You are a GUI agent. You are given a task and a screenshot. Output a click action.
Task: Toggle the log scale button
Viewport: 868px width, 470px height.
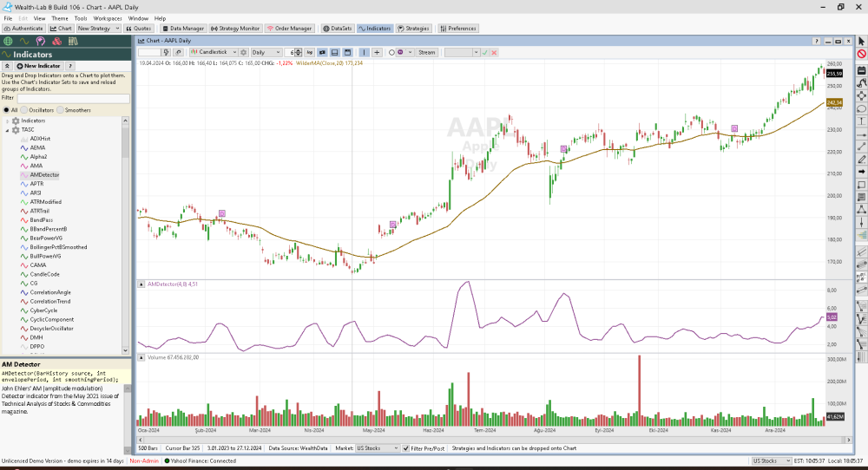308,52
